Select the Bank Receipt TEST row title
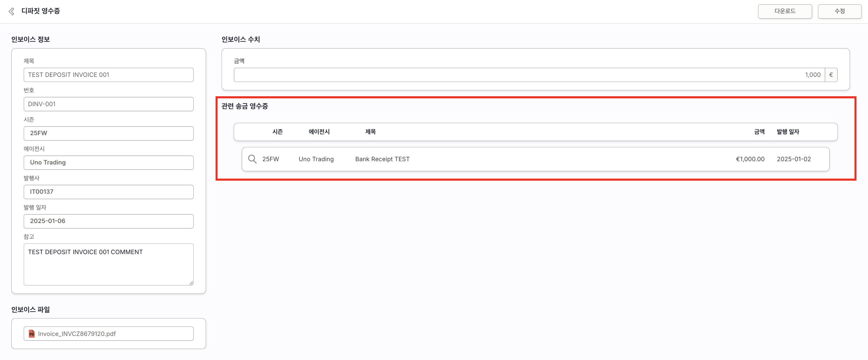 382,159
